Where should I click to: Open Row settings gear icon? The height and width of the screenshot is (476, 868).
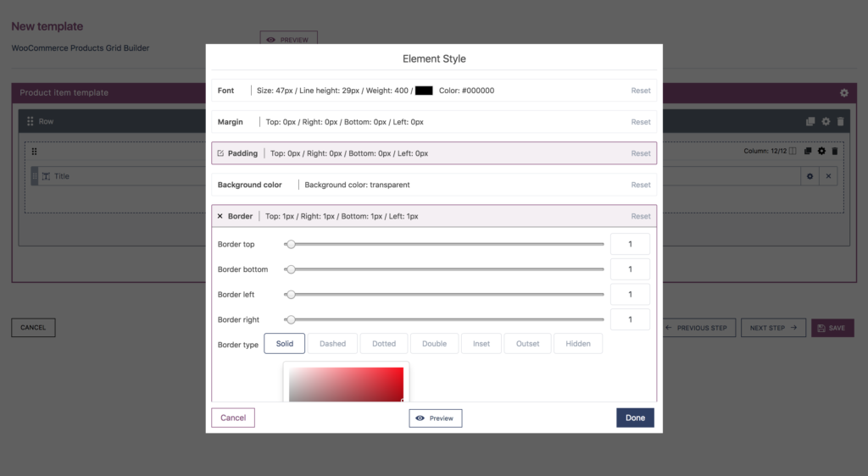[826, 122]
